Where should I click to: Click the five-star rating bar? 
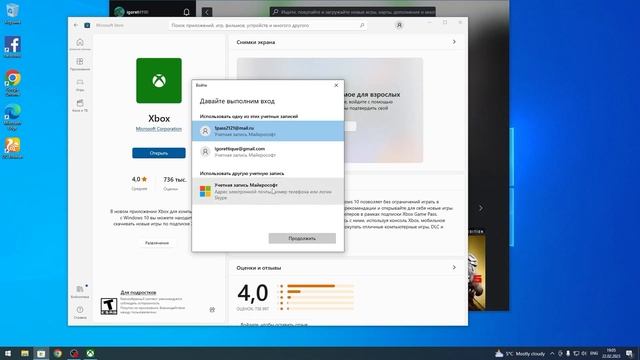(320, 286)
